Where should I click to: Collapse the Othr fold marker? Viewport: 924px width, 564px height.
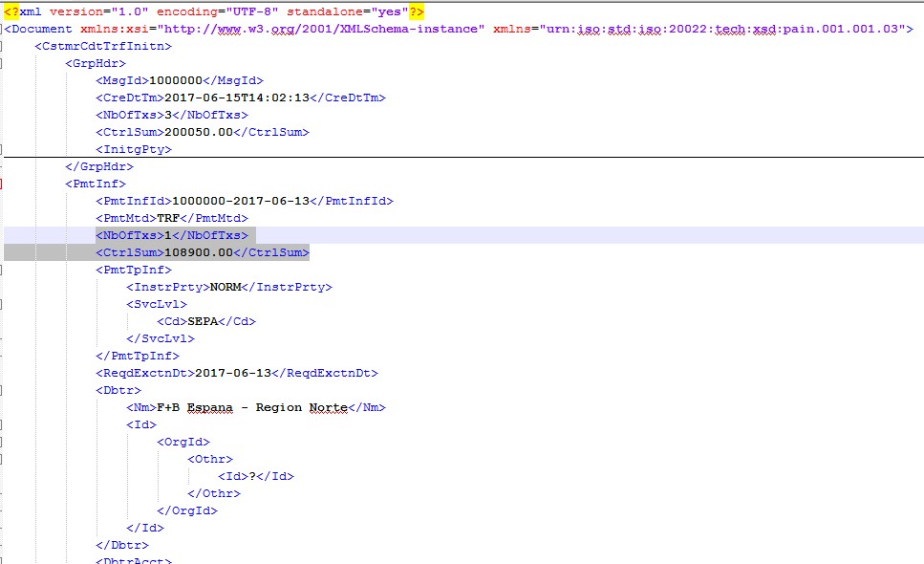2,459
